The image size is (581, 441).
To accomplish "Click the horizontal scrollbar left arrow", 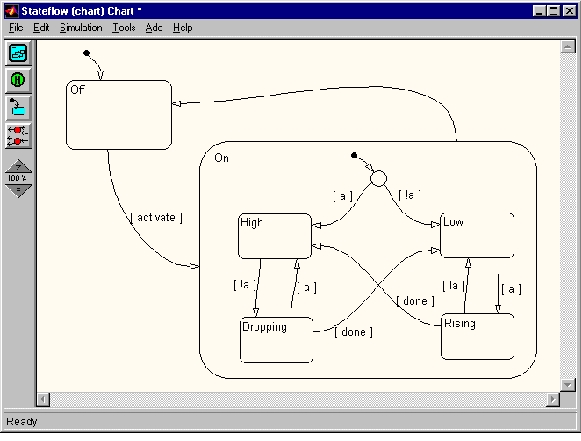I will pyautogui.click(x=43, y=399).
